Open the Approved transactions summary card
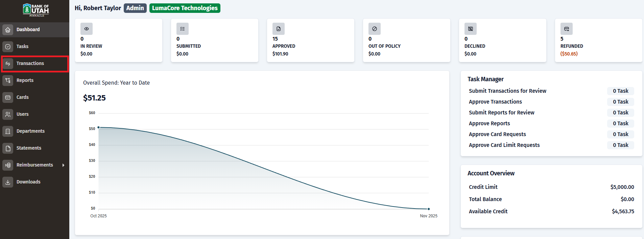Screen dimensions: 644x239 click(x=311, y=40)
